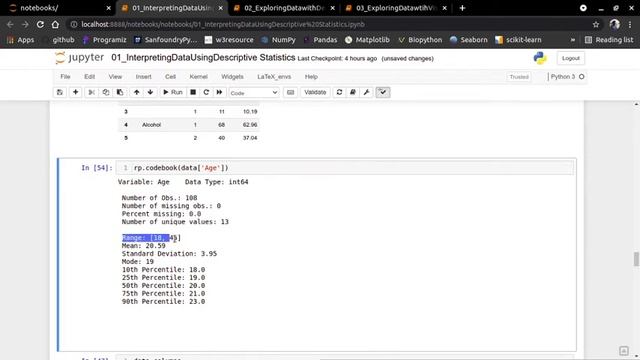Viewport: 640px width, 360px height.
Task: Rename the notebook title
Action: click(203, 58)
